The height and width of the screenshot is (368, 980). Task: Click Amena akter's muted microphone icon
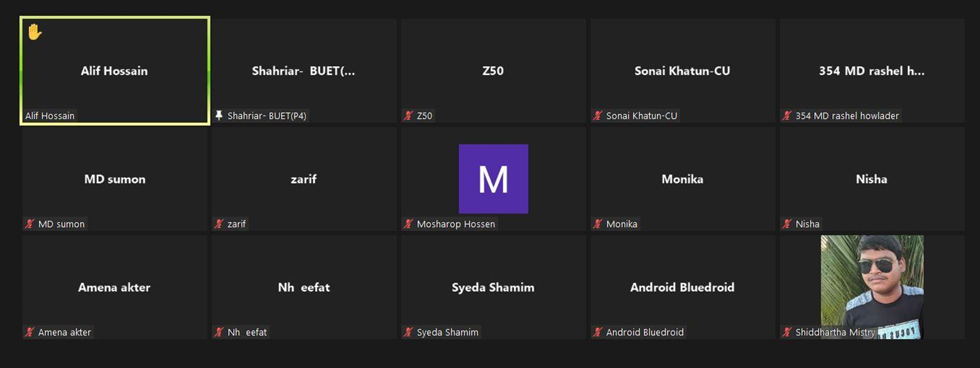(30, 332)
